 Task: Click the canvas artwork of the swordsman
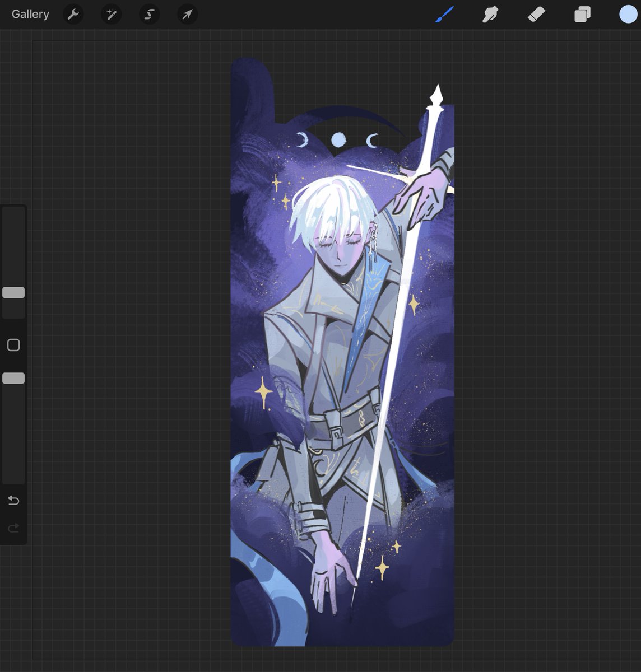(342, 352)
